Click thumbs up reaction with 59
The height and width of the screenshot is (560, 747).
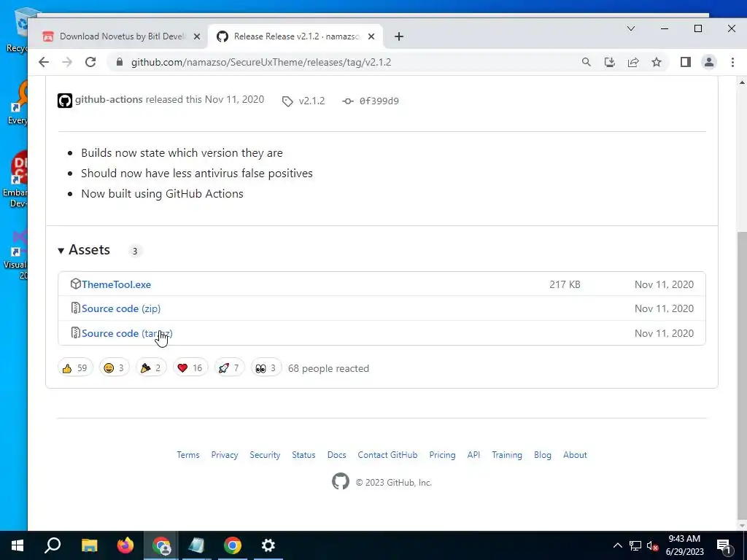(x=75, y=368)
